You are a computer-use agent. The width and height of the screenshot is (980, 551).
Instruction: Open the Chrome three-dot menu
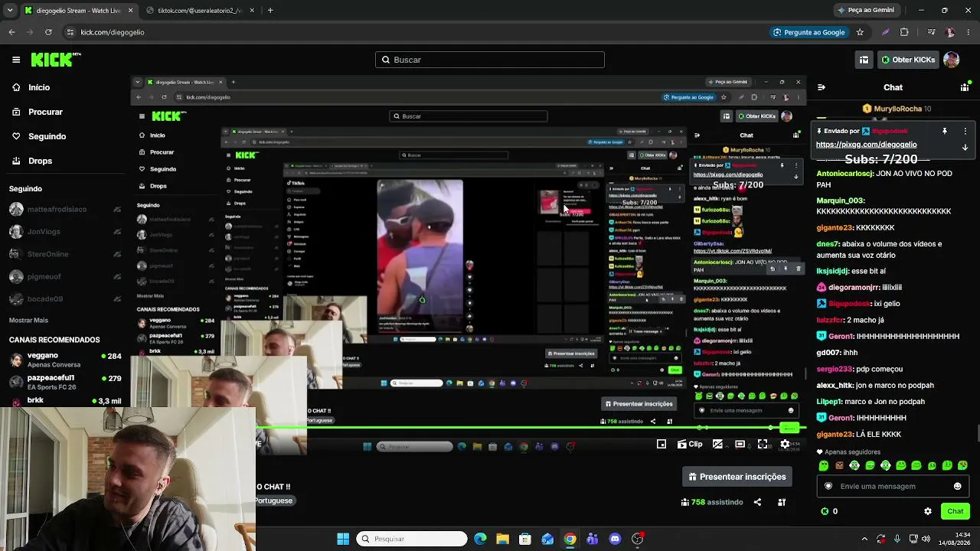(x=969, y=32)
